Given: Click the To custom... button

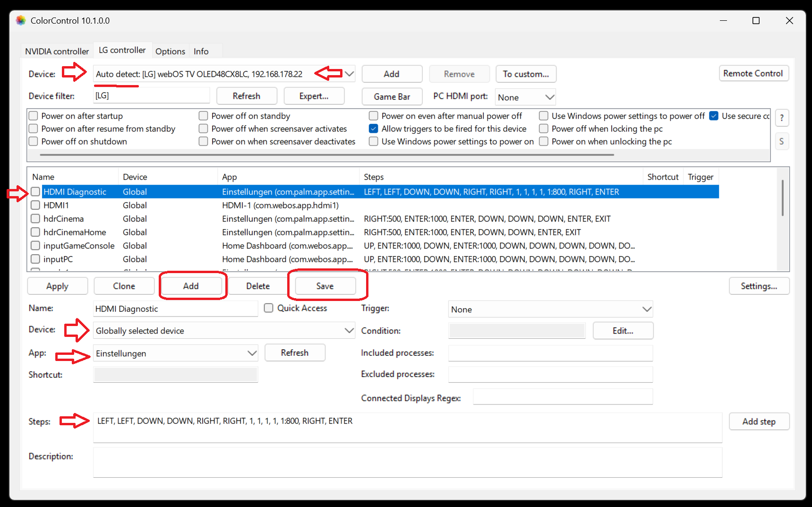Looking at the screenshot, I should point(526,74).
